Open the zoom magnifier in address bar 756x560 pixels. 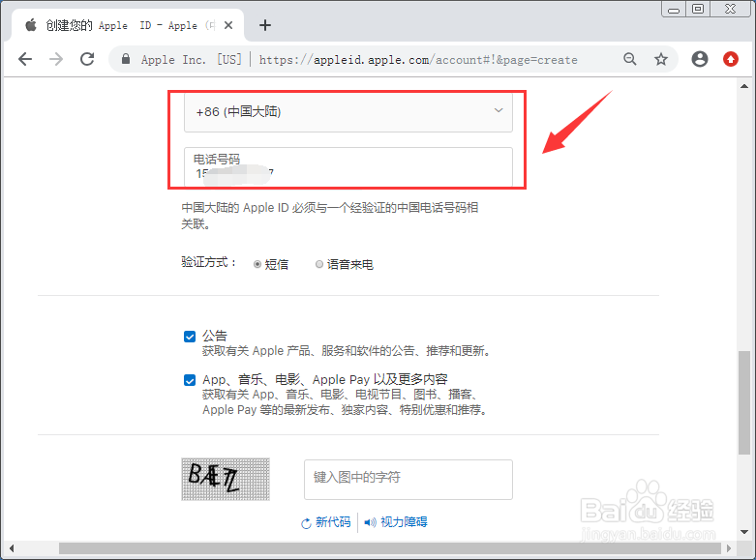pyautogui.click(x=630, y=59)
